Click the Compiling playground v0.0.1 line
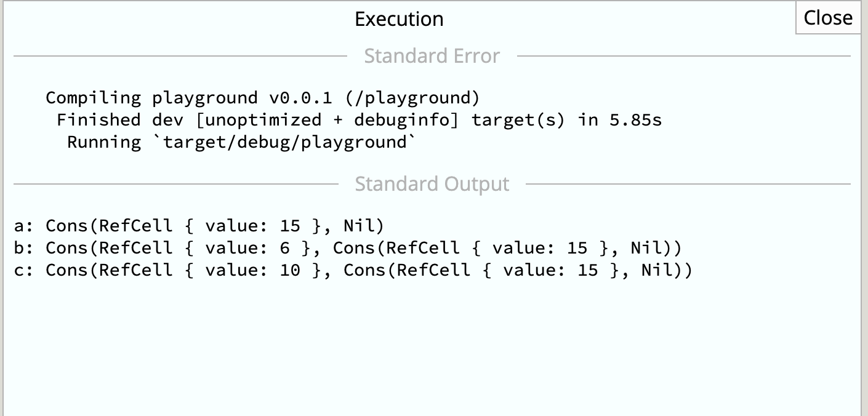The height and width of the screenshot is (416, 868). point(262,98)
